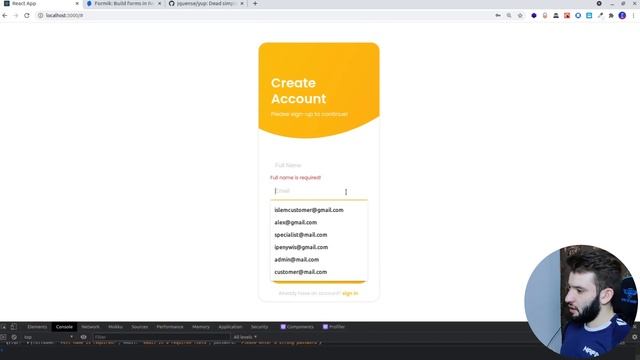Image resolution: width=640 pixels, height=360 pixels.
Task: Switch to the jquense/yup GitHub tab
Action: pyautogui.click(x=207, y=3)
